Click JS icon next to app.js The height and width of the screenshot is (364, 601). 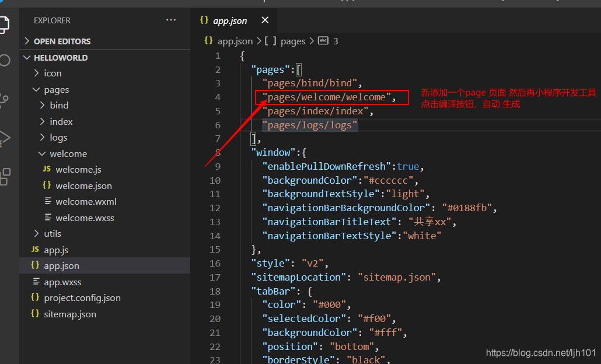tap(35, 250)
